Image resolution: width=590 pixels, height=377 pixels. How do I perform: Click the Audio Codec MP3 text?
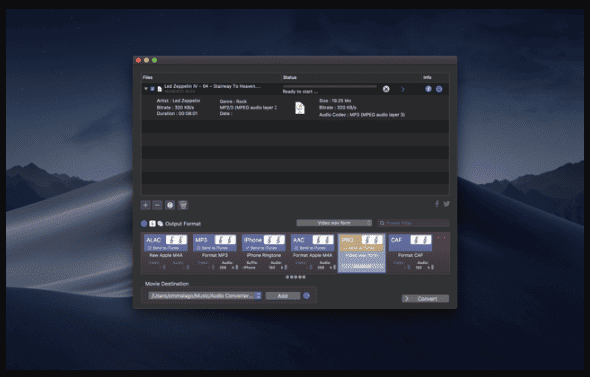click(362, 115)
